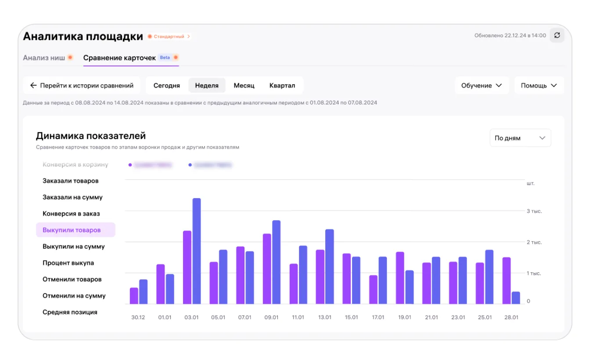Image resolution: width=590 pixels, height=364 pixels.
Task: Click back arrow to comparison history
Action: click(33, 86)
